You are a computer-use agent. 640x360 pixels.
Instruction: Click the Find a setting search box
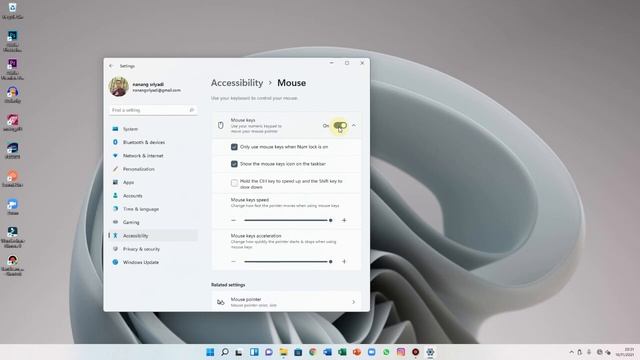[153, 110]
